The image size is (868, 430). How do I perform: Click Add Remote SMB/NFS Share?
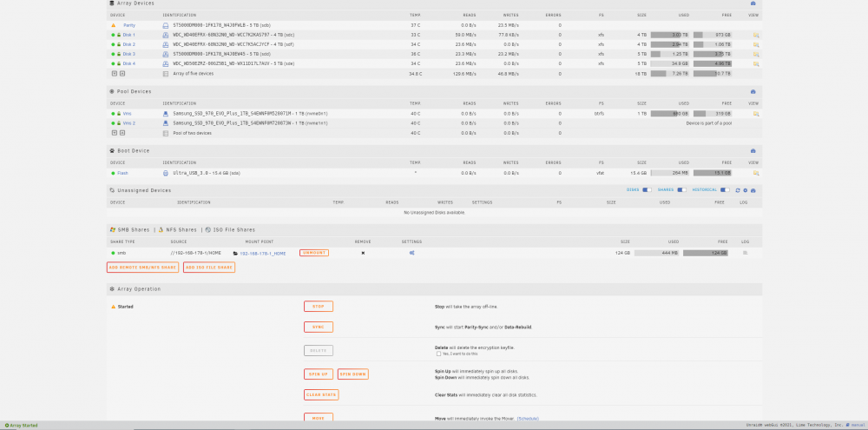[x=143, y=267]
